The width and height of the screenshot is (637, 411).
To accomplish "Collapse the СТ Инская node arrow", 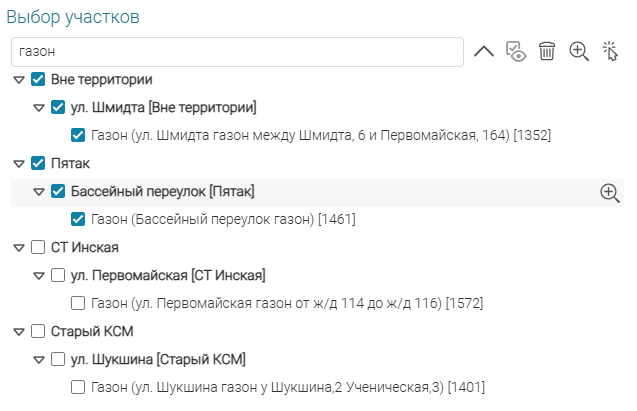I will pyautogui.click(x=19, y=247).
